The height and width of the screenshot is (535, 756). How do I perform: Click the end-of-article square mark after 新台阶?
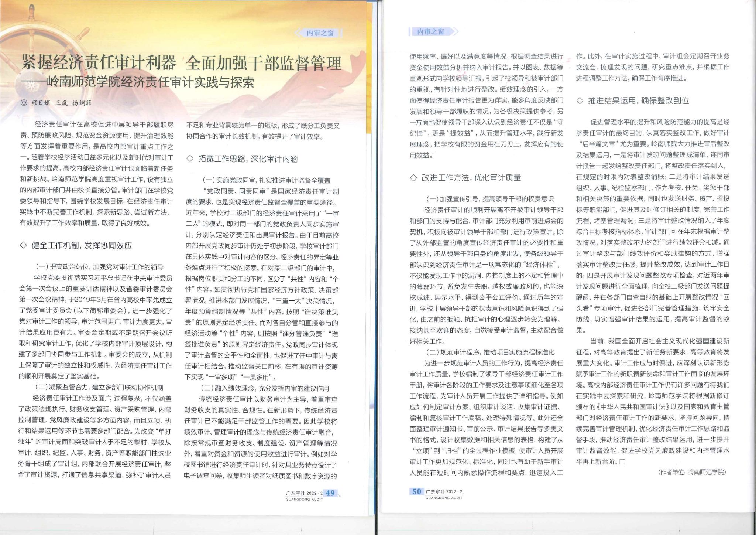[x=623, y=462]
